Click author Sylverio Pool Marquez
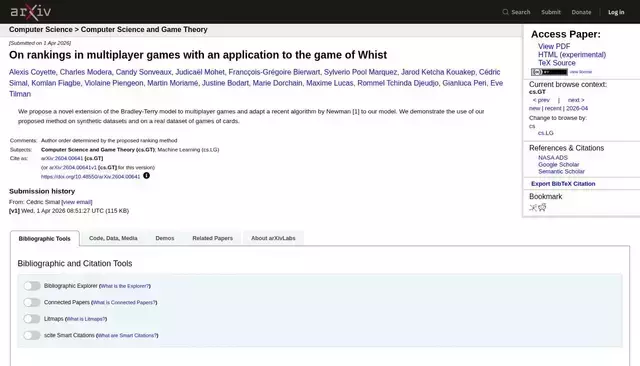 (x=360, y=72)
